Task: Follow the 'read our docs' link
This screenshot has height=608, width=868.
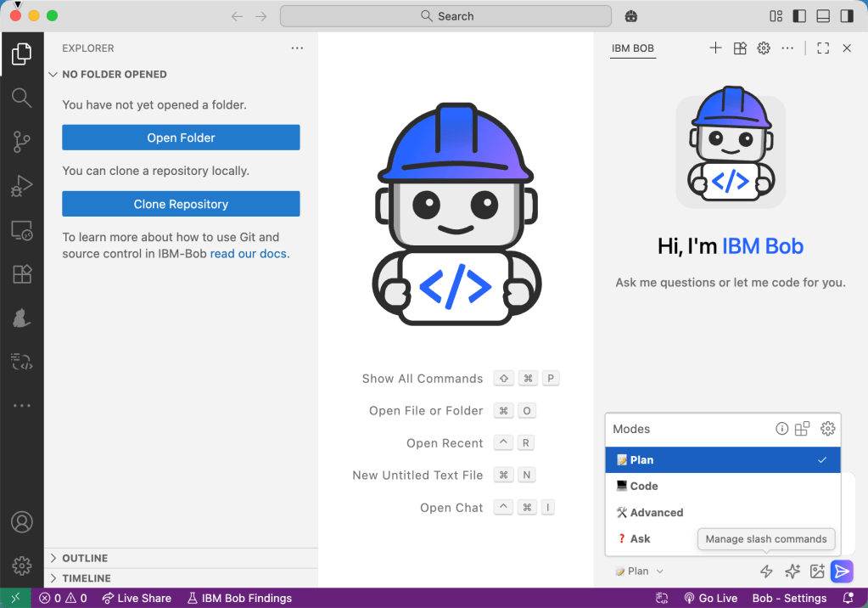Action: (248, 254)
